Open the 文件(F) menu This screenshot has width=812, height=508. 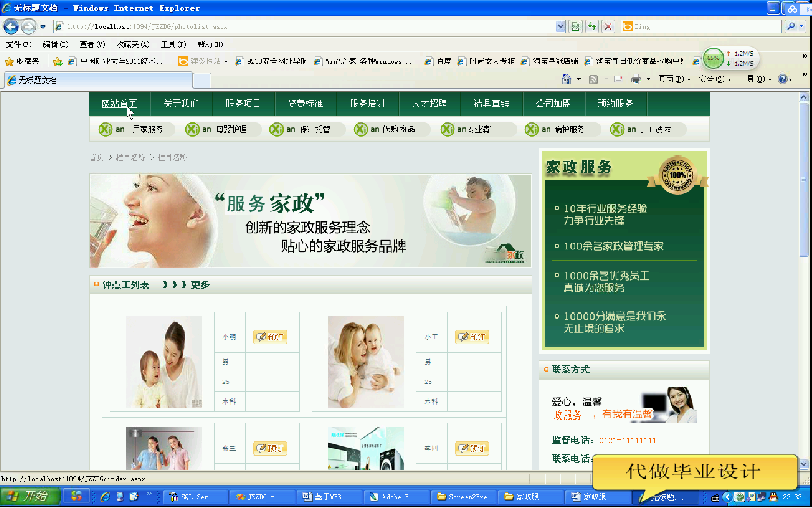pyautogui.click(x=19, y=45)
